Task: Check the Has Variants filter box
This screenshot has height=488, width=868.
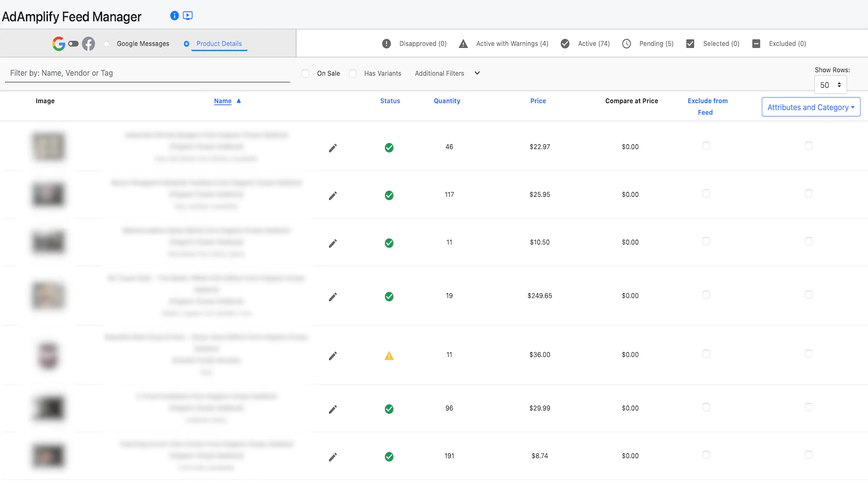Action: click(x=353, y=73)
